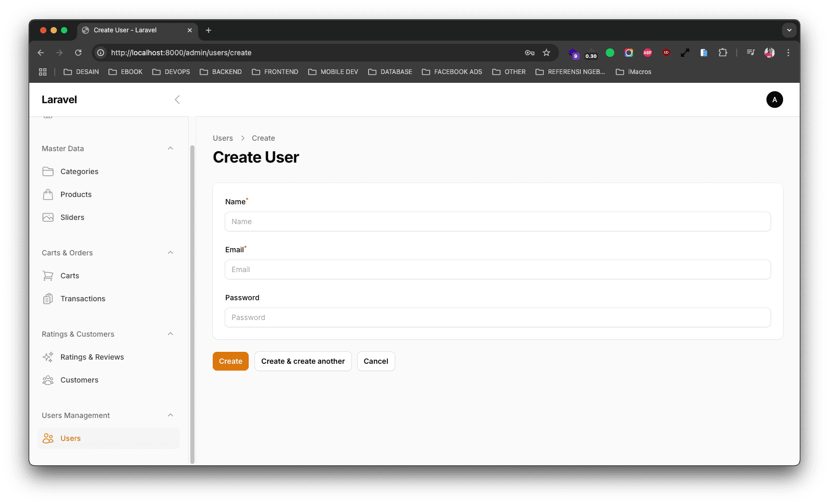This screenshot has height=504, width=829.
Task: Open the Users sidebar menu item
Action: click(x=70, y=438)
